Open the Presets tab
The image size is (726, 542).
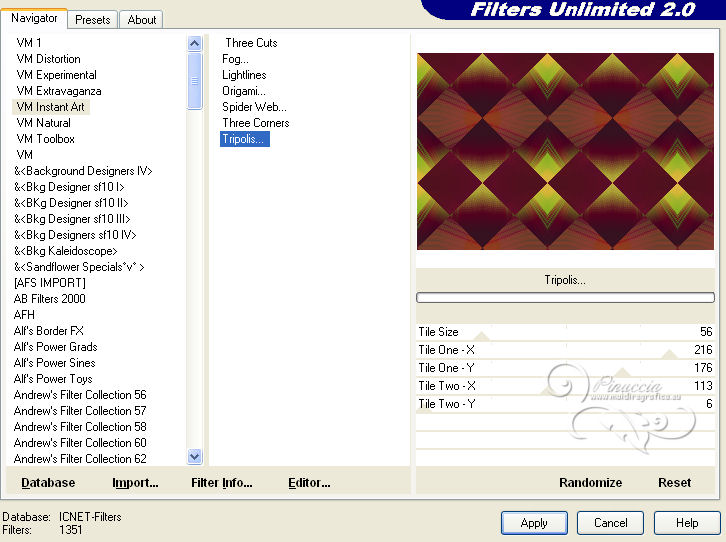click(x=93, y=20)
